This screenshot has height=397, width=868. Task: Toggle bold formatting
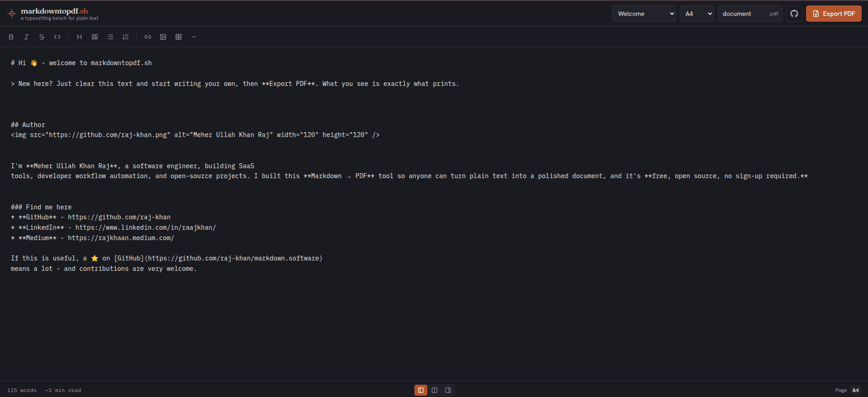pyautogui.click(x=11, y=37)
